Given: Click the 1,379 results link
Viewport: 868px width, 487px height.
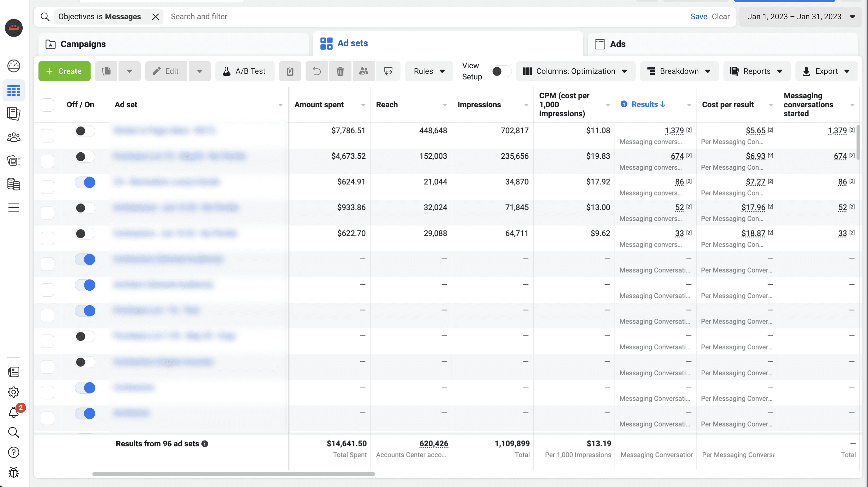Looking at the screenshot, I should click(x=674, y=130).
